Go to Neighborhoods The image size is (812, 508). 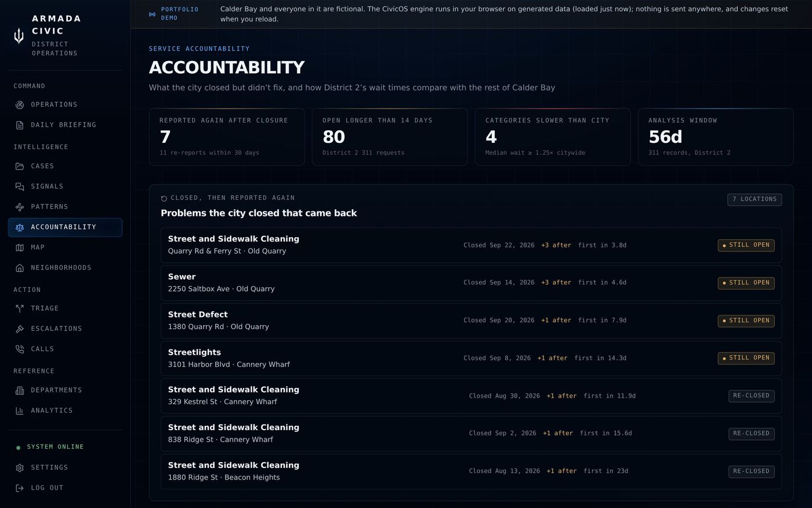(x=65, y=268)
